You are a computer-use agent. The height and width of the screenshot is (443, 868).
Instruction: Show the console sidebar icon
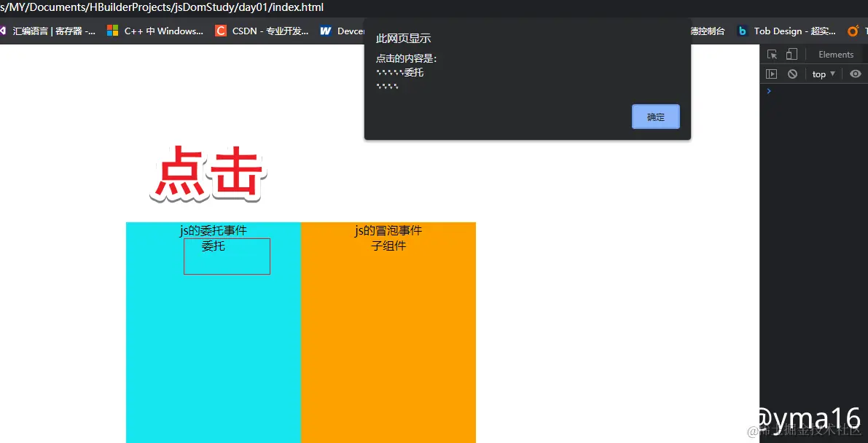(771, 74)
